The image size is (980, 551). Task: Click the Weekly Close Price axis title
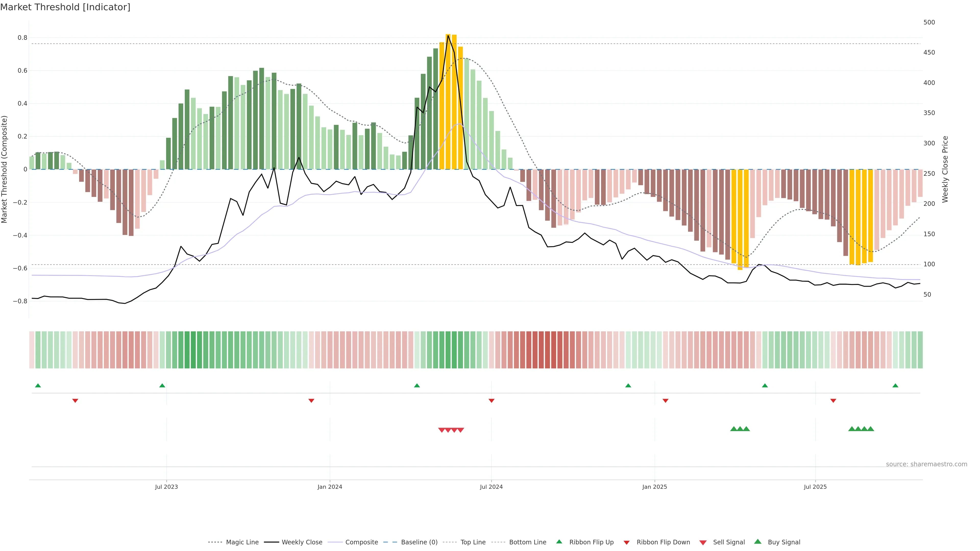945,169
